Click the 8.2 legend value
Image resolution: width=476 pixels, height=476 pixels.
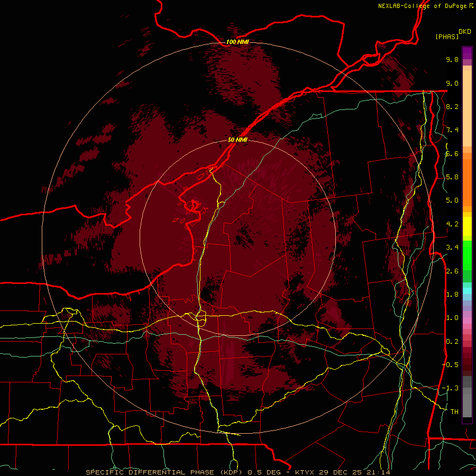point(452,106)
